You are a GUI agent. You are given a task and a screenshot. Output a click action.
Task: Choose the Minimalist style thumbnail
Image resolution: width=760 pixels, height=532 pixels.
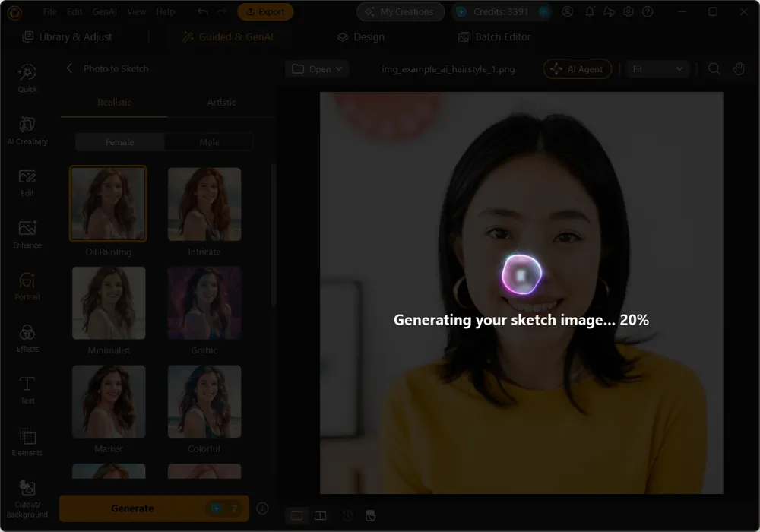click(109, 302)
